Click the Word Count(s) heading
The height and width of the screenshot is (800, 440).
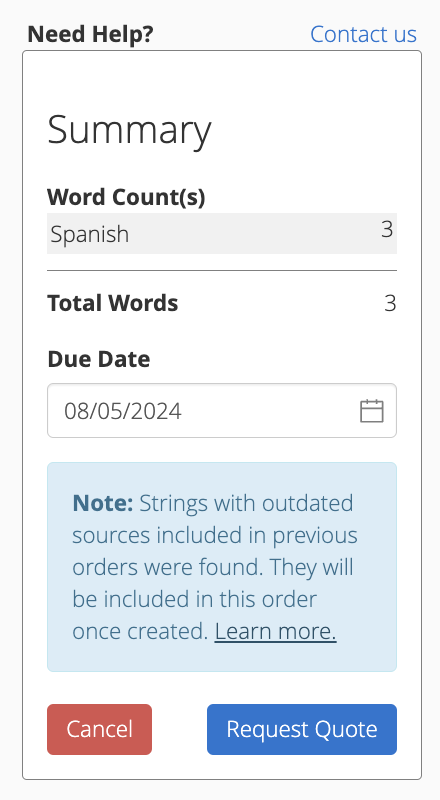pyautogui.click(x=126, y=197)
